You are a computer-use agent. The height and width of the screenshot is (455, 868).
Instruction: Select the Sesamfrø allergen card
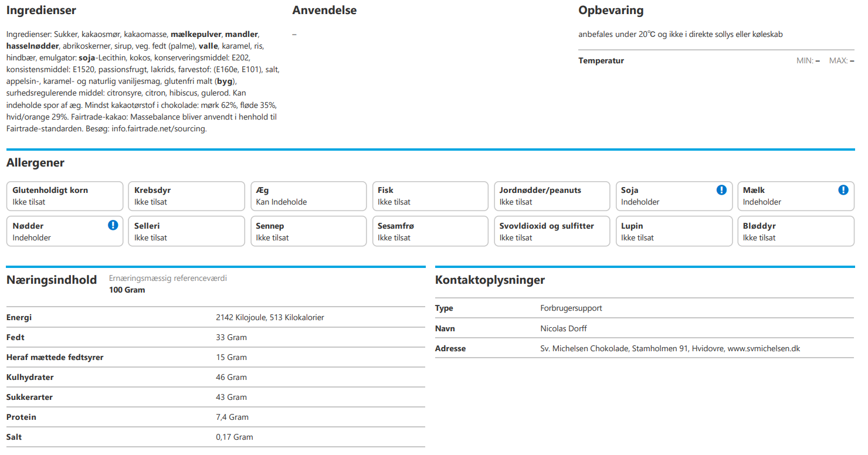(x=429, y=232)
